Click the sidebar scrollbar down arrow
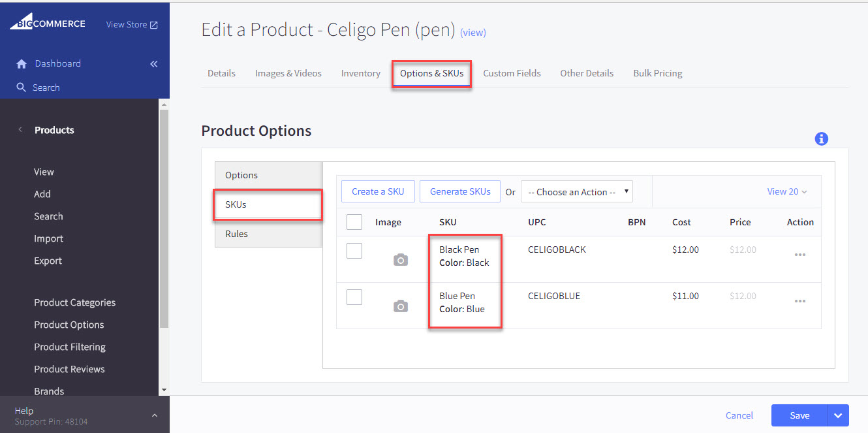 (164, 390)
